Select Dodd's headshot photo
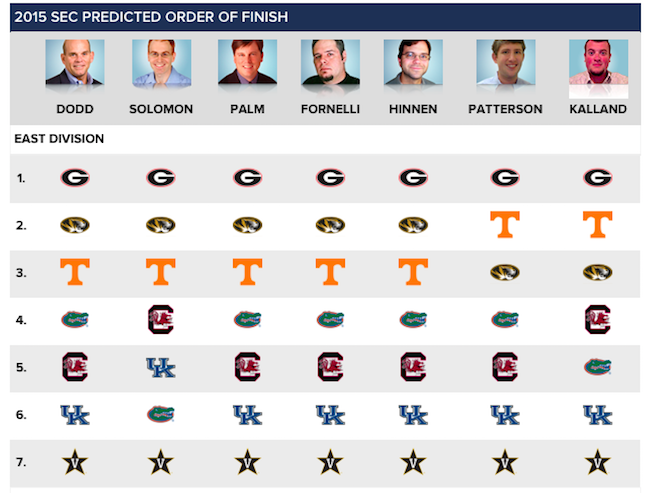 click(75, 62)
